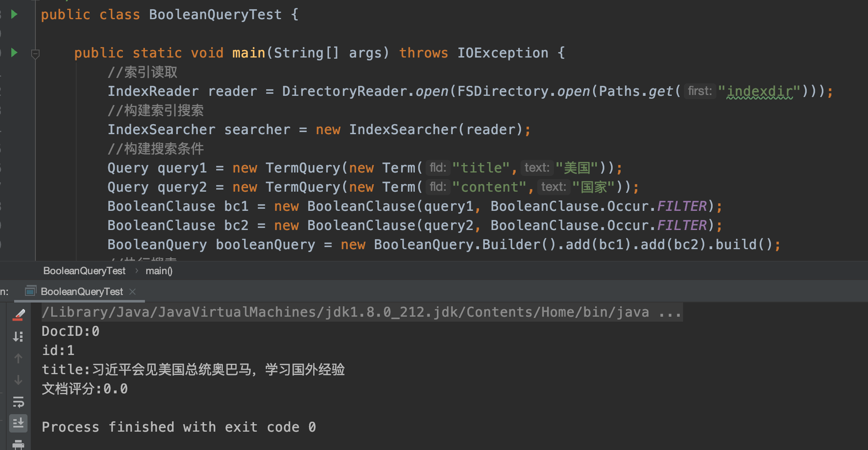
Task: Click the print console output icon
Action: [18, 444]
